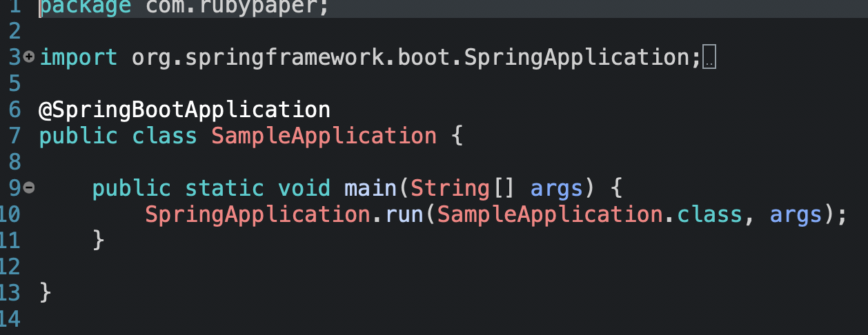
Task: Click the @SpringBootApplication annotation
Action: point(185,110)
